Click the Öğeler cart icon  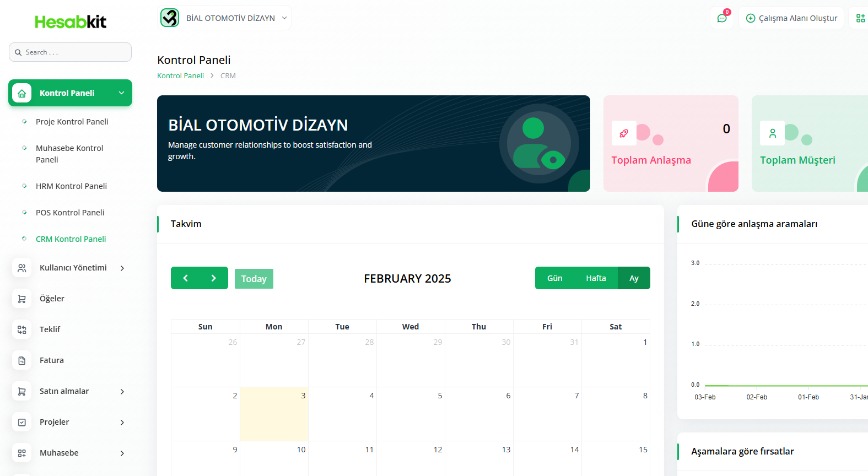point(22,299)
